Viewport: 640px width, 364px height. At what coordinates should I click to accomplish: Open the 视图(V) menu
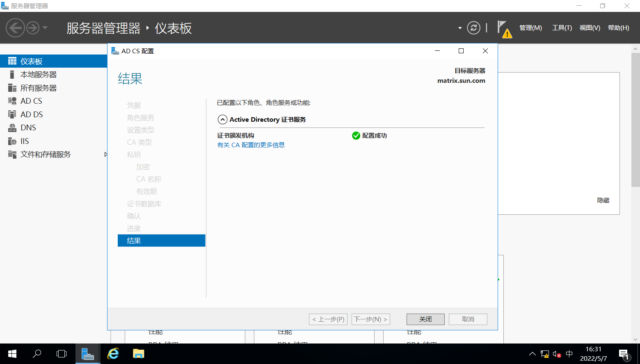click(x=590, y=28)
